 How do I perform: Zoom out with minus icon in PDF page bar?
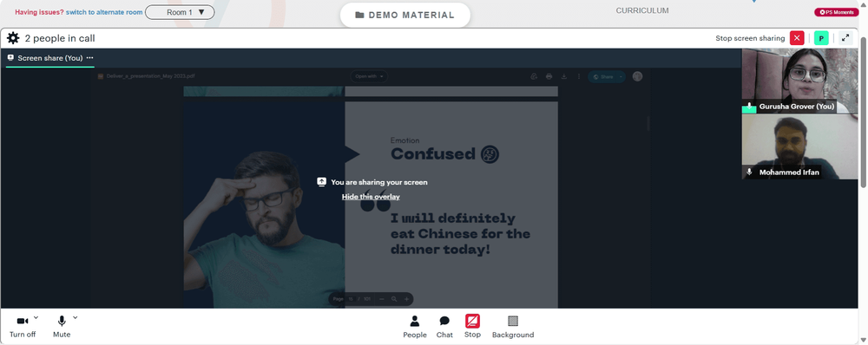[x=381, y=299]
